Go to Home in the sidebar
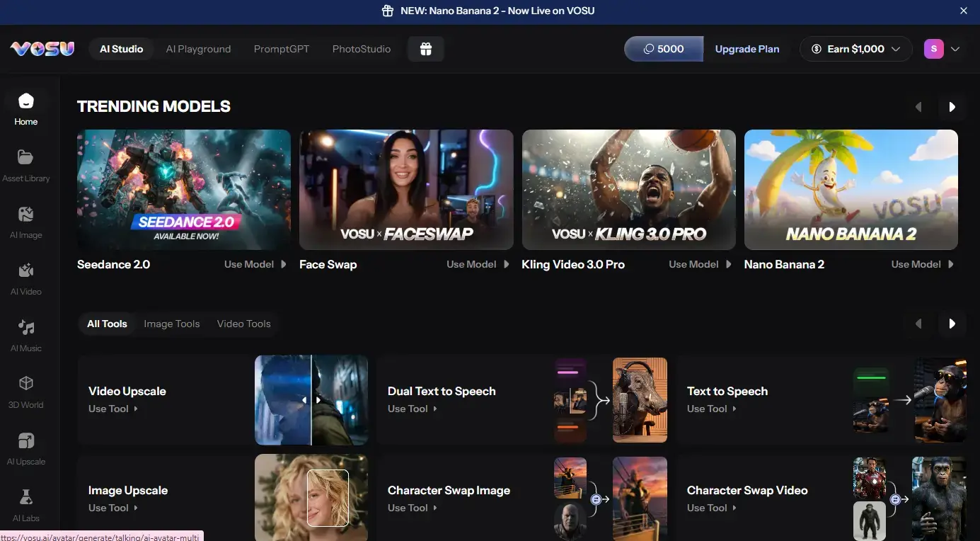This screenshot has width=980, height=541. click(x=26, y=109)
